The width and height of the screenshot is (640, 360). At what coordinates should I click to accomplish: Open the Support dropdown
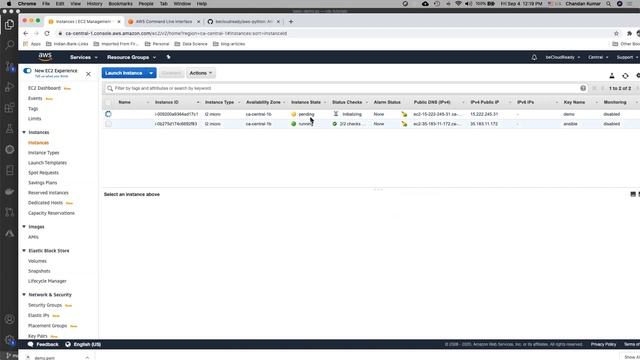(627, 57)
